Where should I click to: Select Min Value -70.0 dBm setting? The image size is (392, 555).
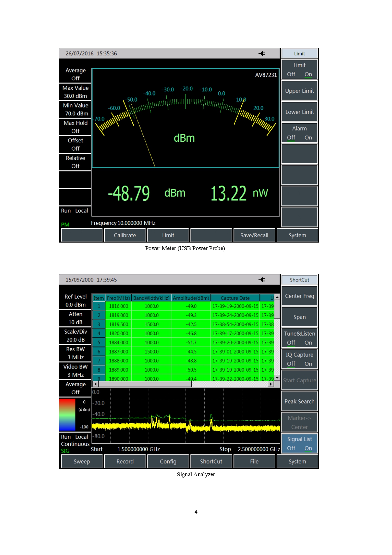click(75, 109)
